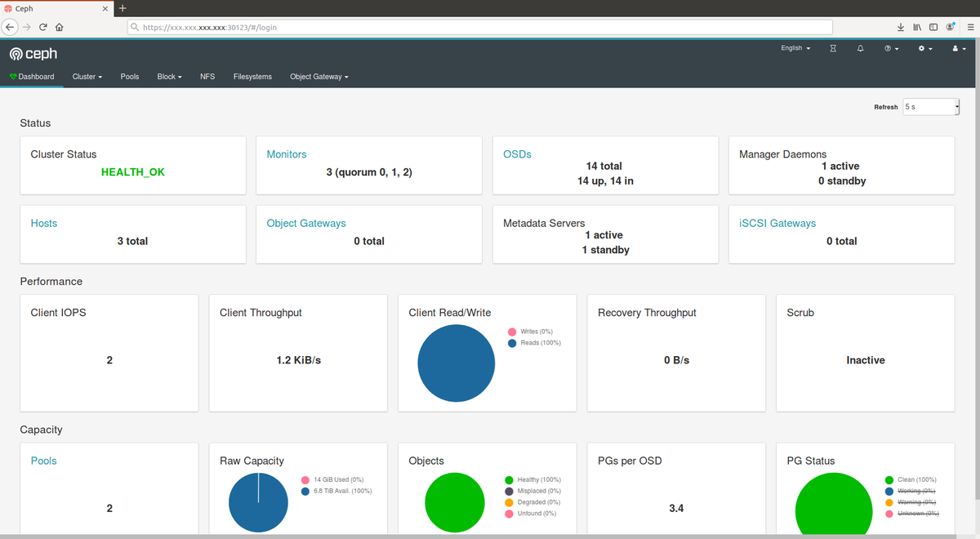Click the "14 up, 14 in" text

point(605,180)
